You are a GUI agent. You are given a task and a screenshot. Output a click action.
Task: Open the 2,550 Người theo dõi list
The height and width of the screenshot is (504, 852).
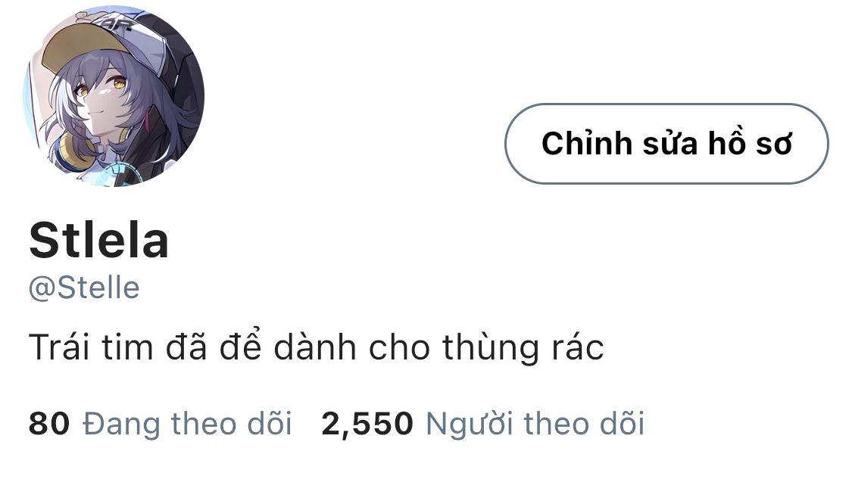pyautogui.click(x=483, y=424)
